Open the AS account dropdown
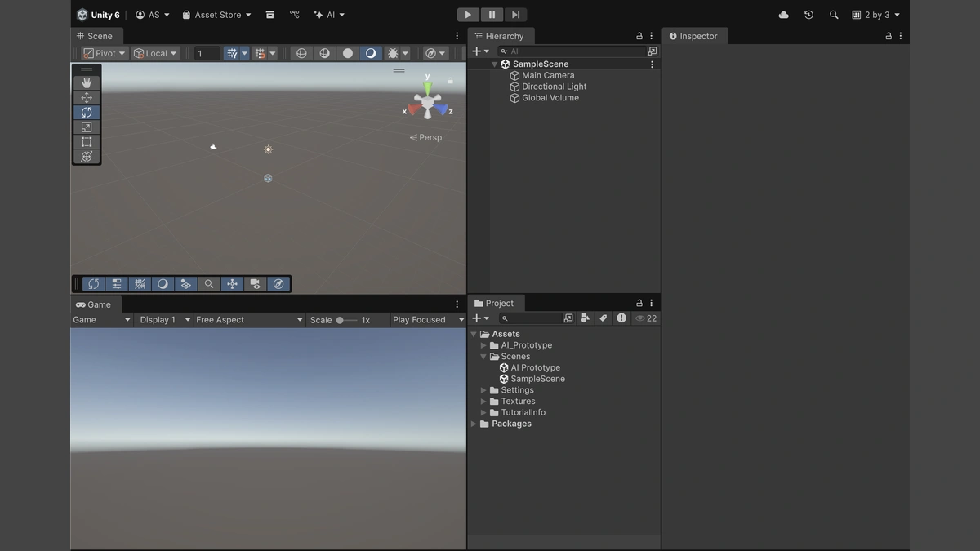This screenshot has height=551, width=980. click(153, 15)
